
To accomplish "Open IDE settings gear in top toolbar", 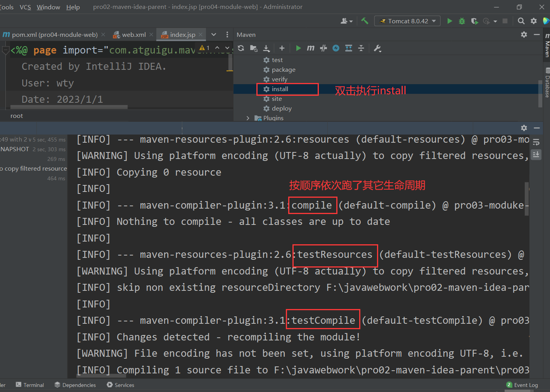I will pos(534,21).
